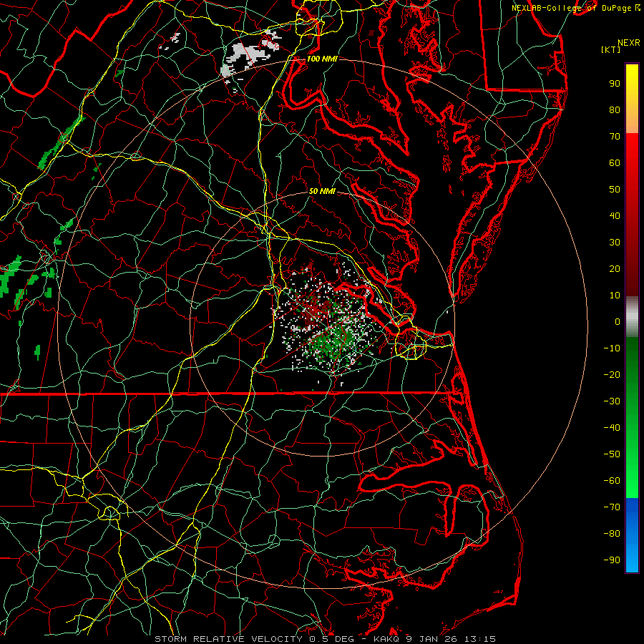Select the 40 value on the velocity scale
Screen dimensions: 644x644
tap(615, 216)
